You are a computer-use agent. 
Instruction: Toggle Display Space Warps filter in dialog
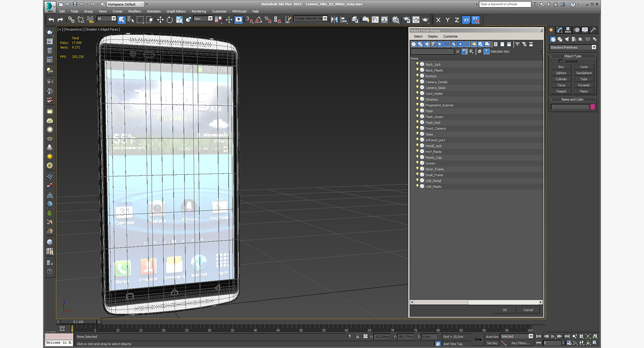coord(447,44)
